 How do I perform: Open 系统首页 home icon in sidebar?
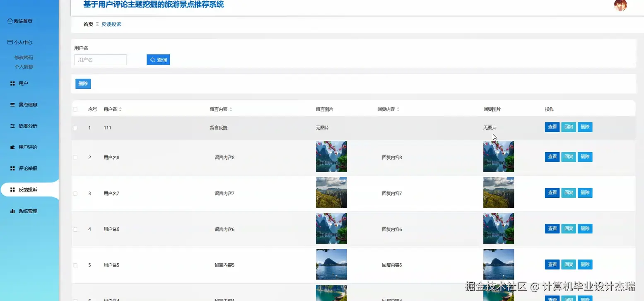[x=10, y=21]
